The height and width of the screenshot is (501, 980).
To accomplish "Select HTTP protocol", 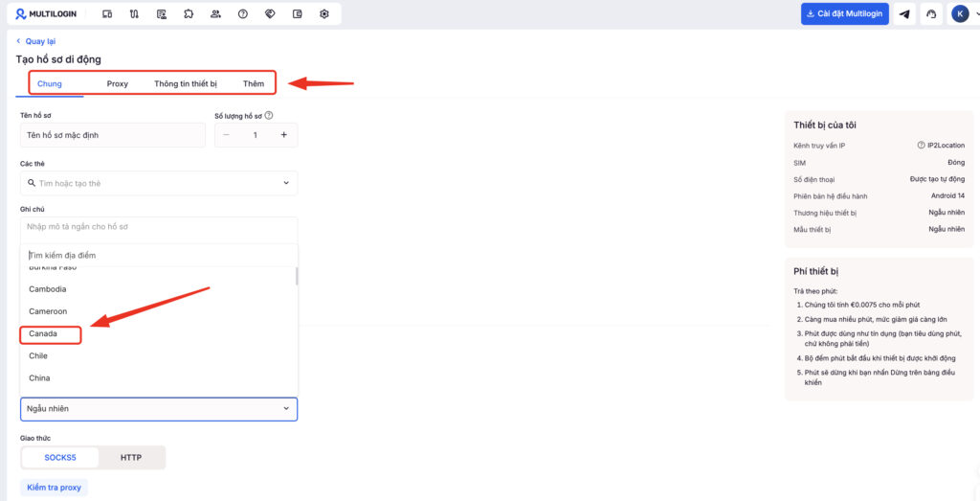I will (131, 457).
